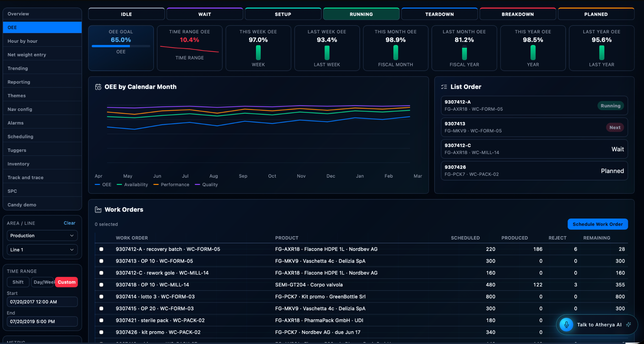Viewport: 644px width, 344px height.
Task: Click the checklist icon next to List Order
Action: click(444, 87)
